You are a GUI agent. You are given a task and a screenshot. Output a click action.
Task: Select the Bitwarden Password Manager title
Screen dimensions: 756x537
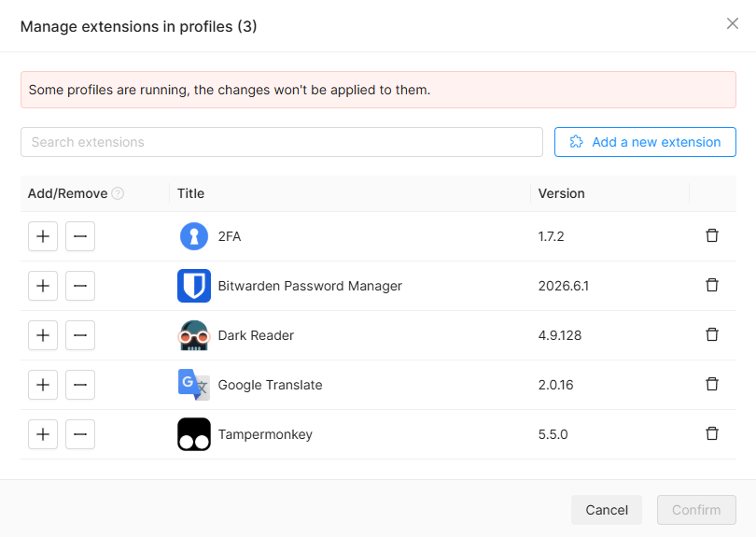(310, 286)
